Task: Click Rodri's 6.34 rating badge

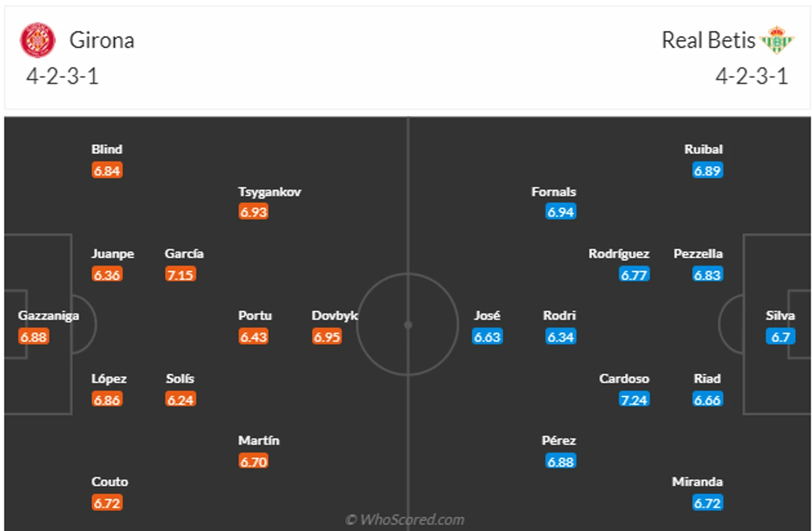Action: tap(561, 337)
